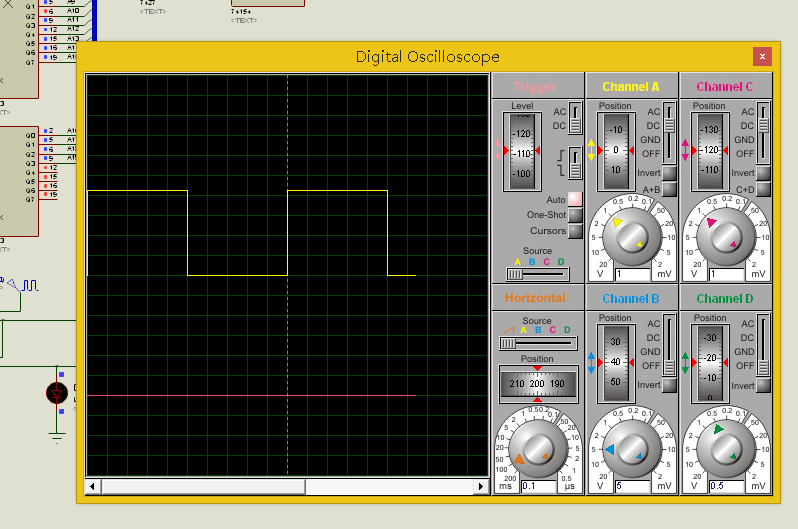Click Channel C coupling mode slider
The width and height of the screenshot is (798, 529).
[x=763, y=132]
